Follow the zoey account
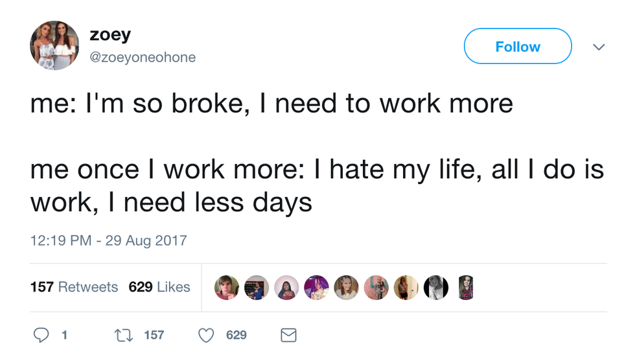Image resolution: width=635 pixels, height=364 pixels. [518, 47]
